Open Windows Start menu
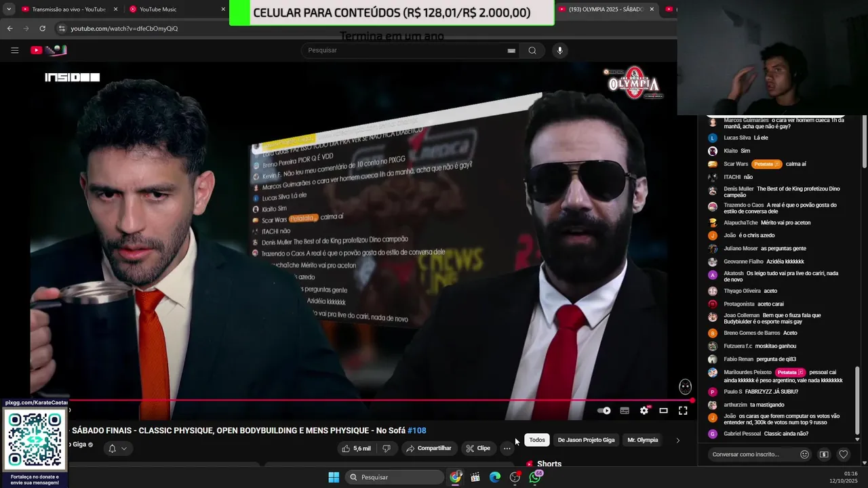 pyautogui.click(x=334, y=477)
